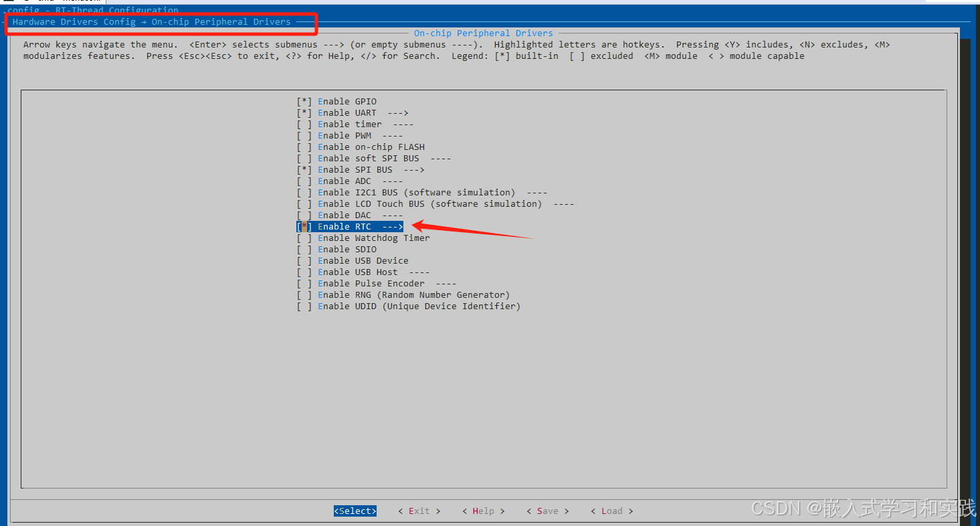Click the Exit option at bottom
The width and height of the screenshot is (980, 526).
(419, 511)
